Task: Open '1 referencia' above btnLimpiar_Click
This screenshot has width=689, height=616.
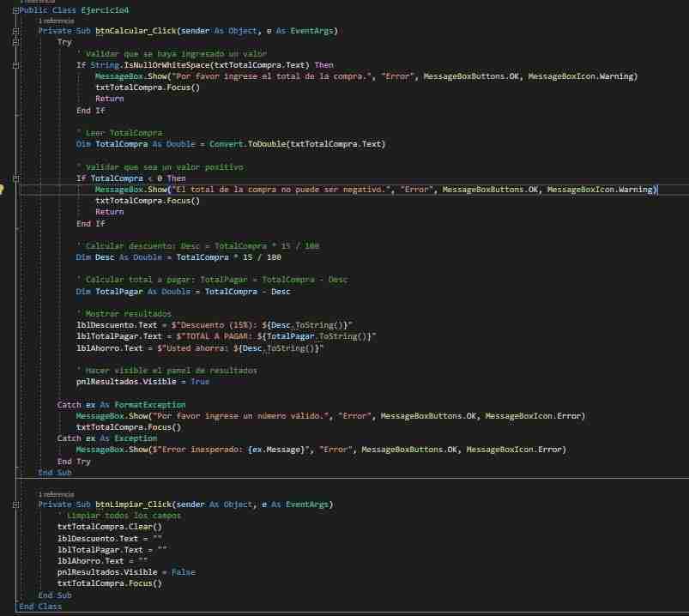Action: point(57,494)
